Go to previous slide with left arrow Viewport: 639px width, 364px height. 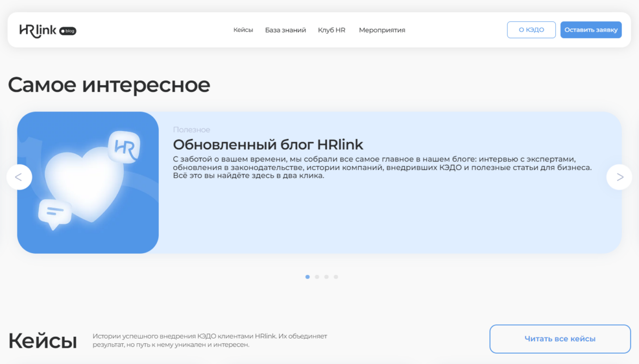click(19, 177)
